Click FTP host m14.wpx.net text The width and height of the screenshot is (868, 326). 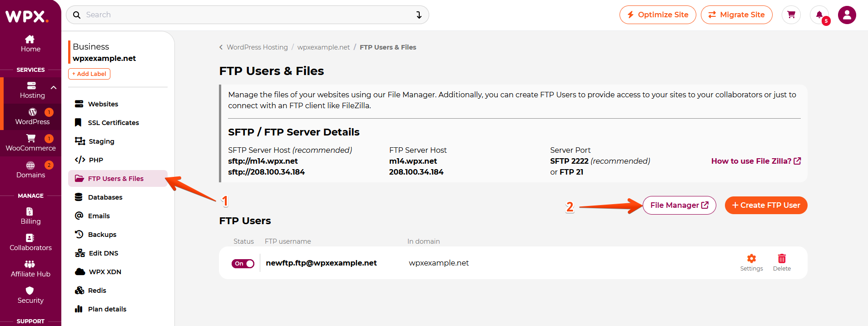[x=413, y=161]
